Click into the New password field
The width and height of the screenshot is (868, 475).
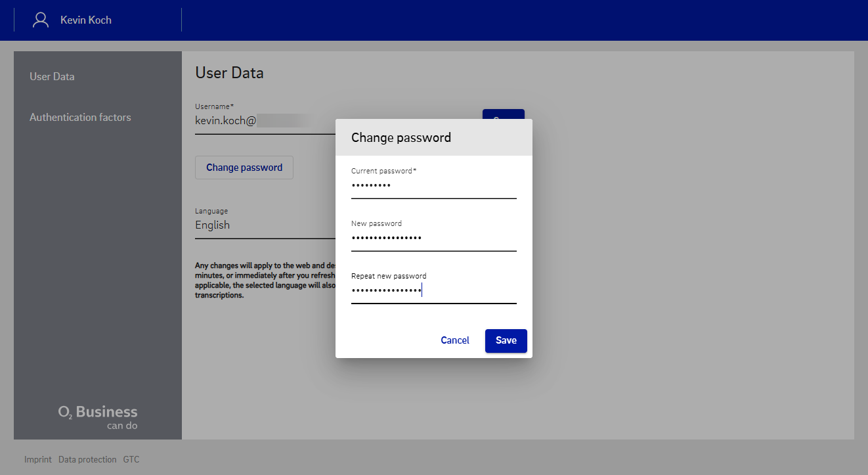(433, 238)
